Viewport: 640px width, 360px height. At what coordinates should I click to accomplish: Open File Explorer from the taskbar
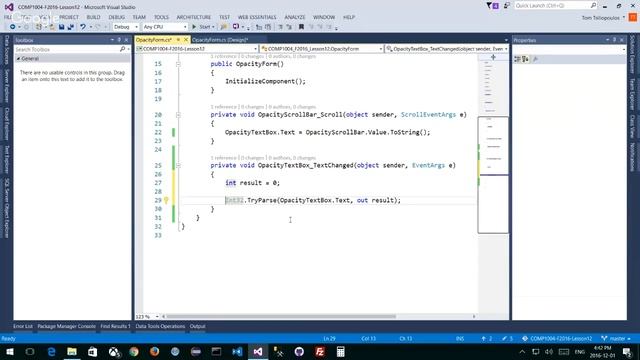[x=72, y=352]
